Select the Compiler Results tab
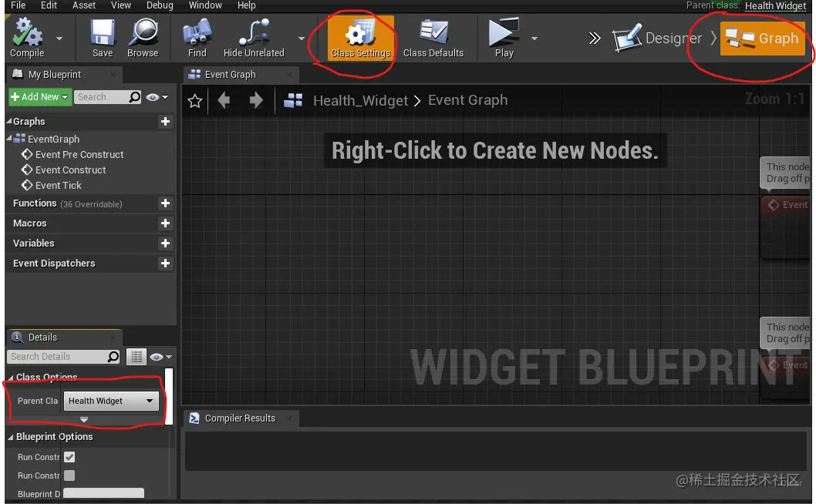The height and width of the screenshot is (504, 816). [239, 418]
